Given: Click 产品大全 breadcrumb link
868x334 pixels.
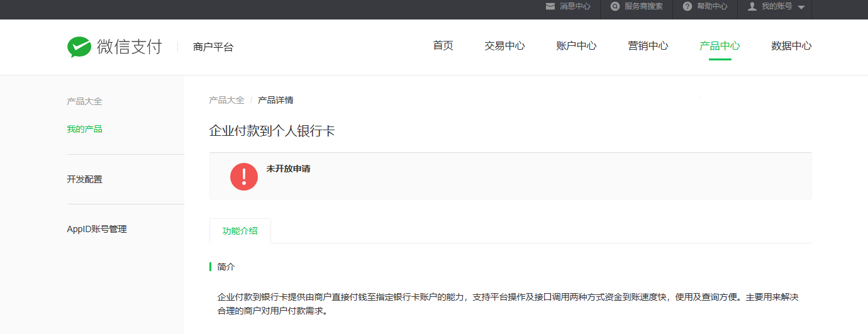Looking at the screenshot, I should tap(226, 100).
